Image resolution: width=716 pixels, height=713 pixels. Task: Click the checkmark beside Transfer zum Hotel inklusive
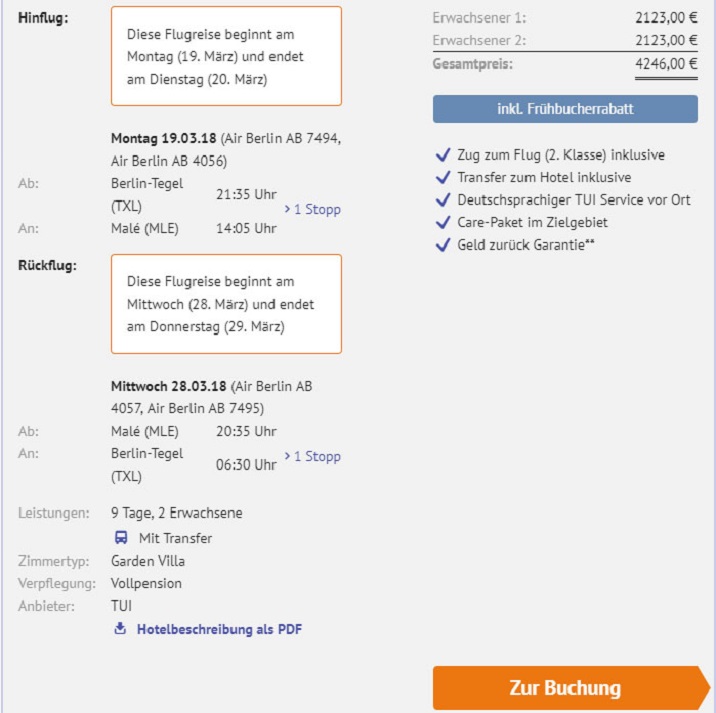[x=443, y=177]
